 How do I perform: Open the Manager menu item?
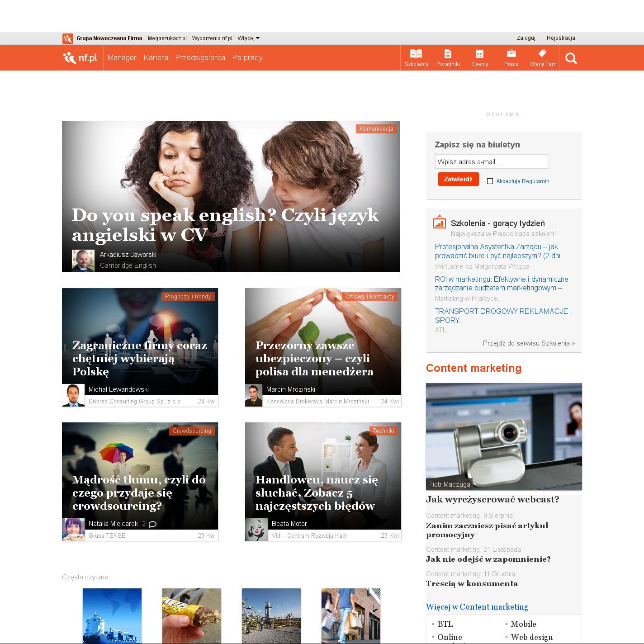click(122, 58)
